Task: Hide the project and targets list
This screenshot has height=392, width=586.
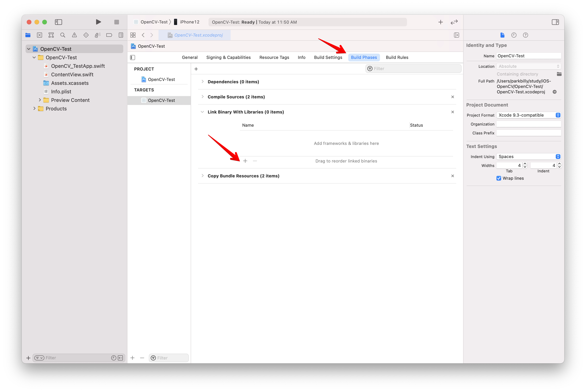Action: click(x=133, y=58)
